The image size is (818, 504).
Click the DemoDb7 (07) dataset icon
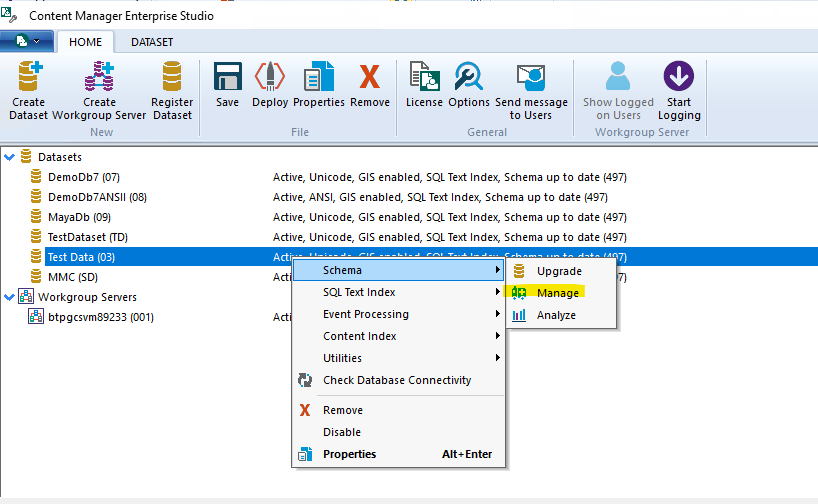pos(36,176)
